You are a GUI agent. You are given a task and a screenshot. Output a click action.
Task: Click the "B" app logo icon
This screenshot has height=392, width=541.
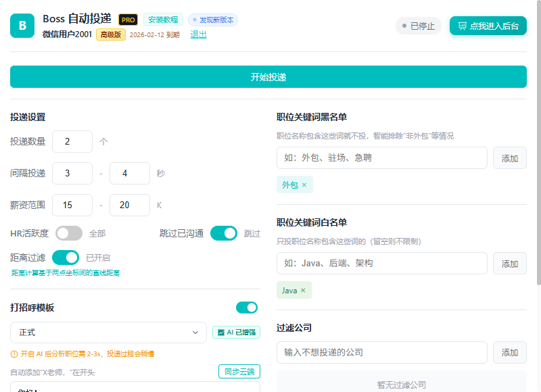(x=22, y=26)
